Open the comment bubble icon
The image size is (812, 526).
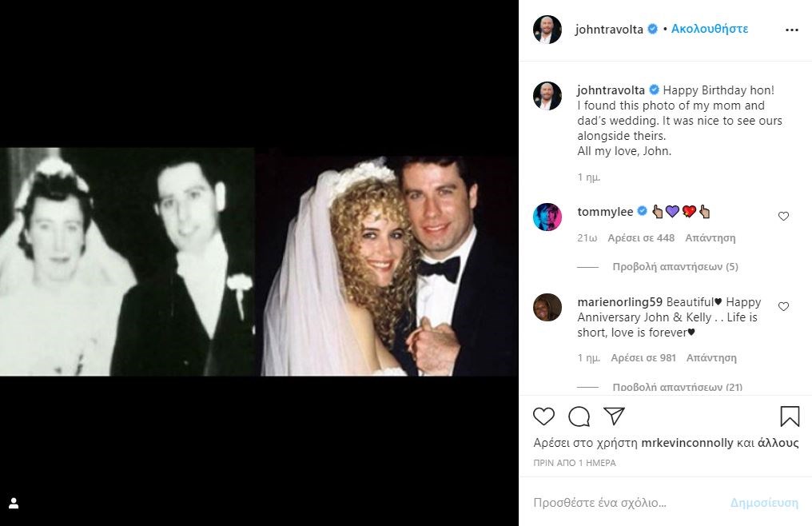(579, 416)
